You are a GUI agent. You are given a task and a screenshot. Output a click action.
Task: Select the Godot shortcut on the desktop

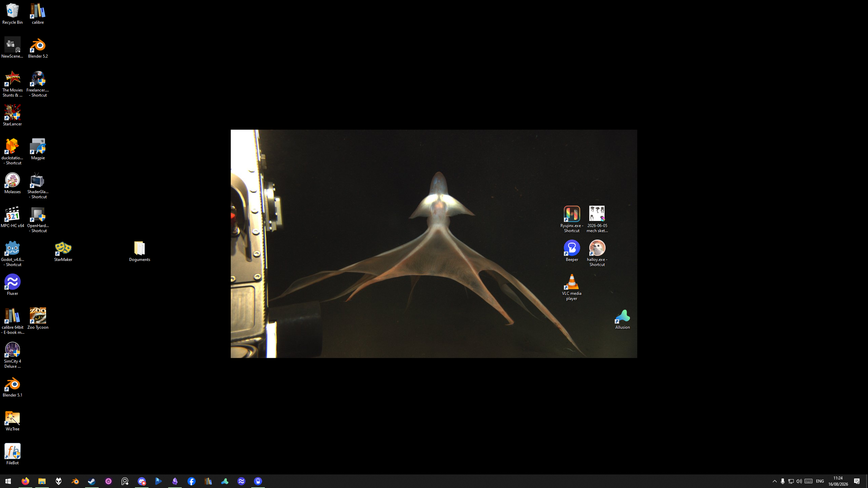(x=13, y=253)
